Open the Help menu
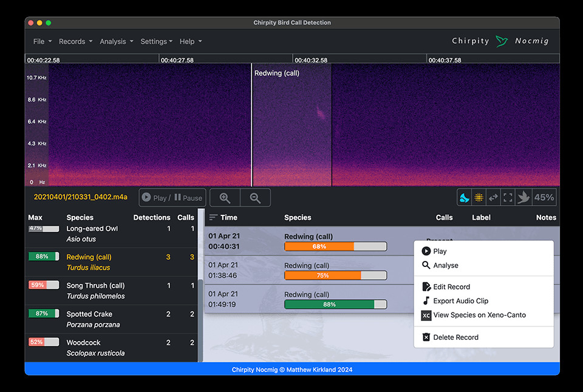The height and width of the screenshot is (392, 583). coord(190,42)
